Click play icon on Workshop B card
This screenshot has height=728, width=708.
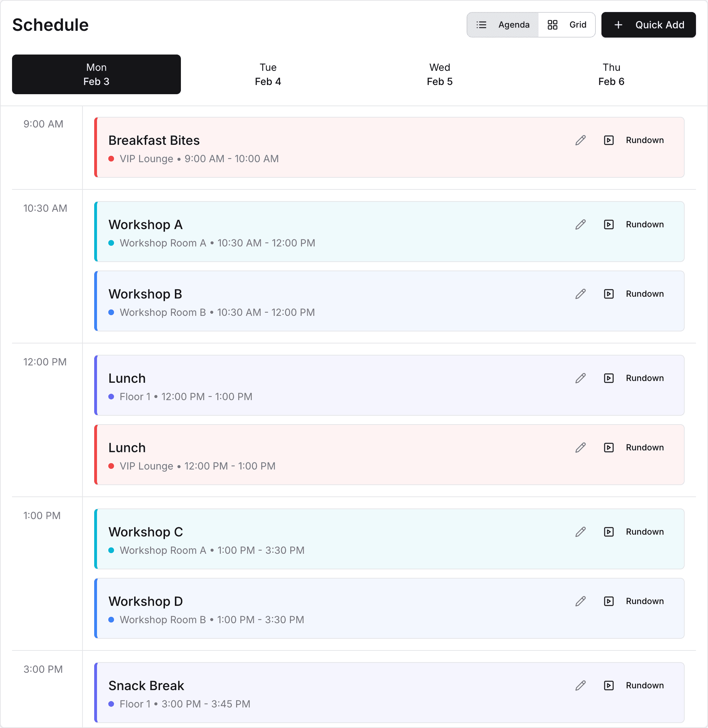(x=609, y=294)
